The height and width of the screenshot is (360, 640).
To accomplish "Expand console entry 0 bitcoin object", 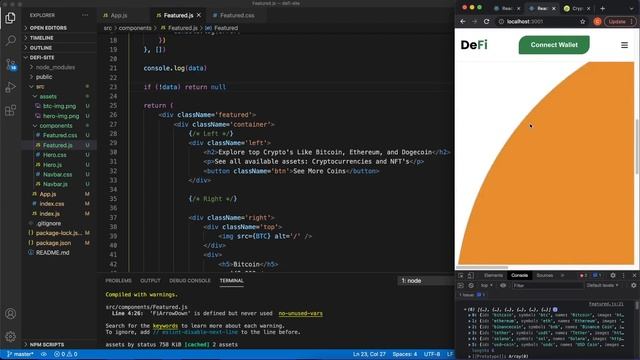I will coord(469,316).
